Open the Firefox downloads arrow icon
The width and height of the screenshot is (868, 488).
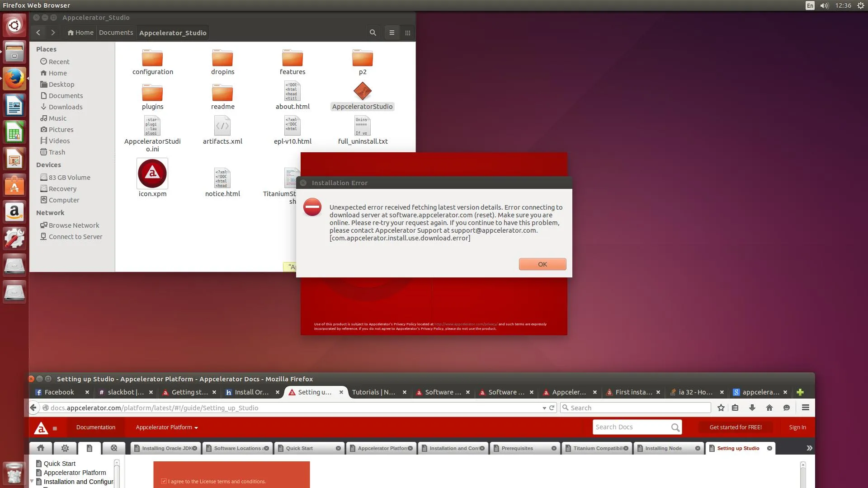pyautogui.click(x=752, y=408)
